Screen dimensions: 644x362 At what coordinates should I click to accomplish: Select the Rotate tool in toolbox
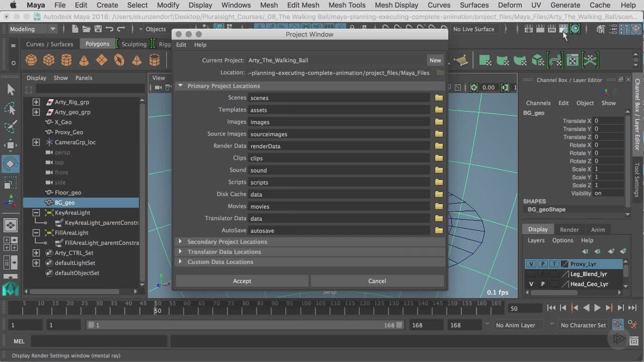tap(11, 164)
